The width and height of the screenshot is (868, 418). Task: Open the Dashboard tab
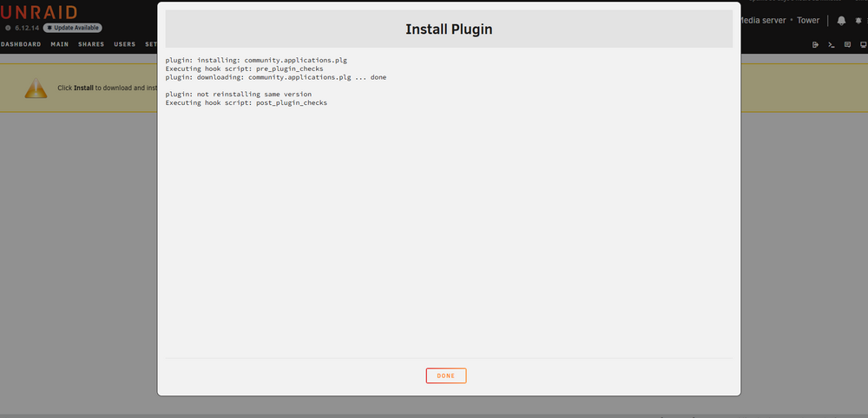tap(21, 44)
